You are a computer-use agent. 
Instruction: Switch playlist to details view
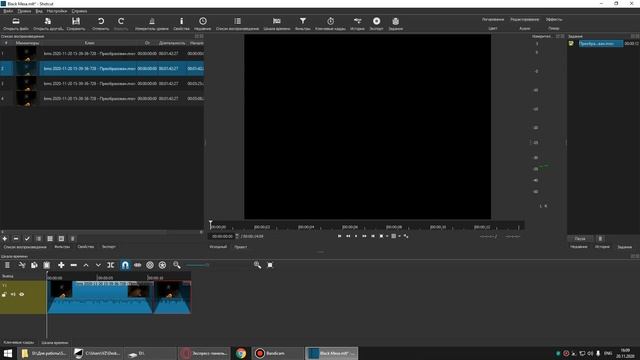click(38, 239)
